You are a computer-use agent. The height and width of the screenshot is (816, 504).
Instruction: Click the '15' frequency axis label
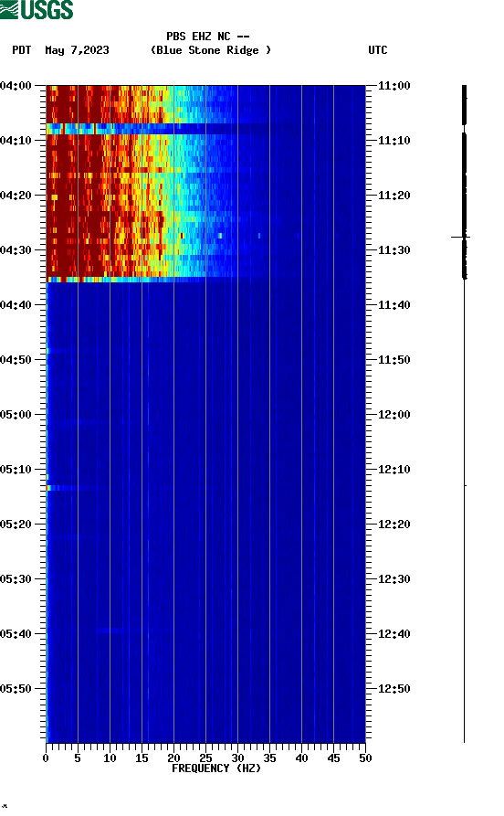point(142,758)
